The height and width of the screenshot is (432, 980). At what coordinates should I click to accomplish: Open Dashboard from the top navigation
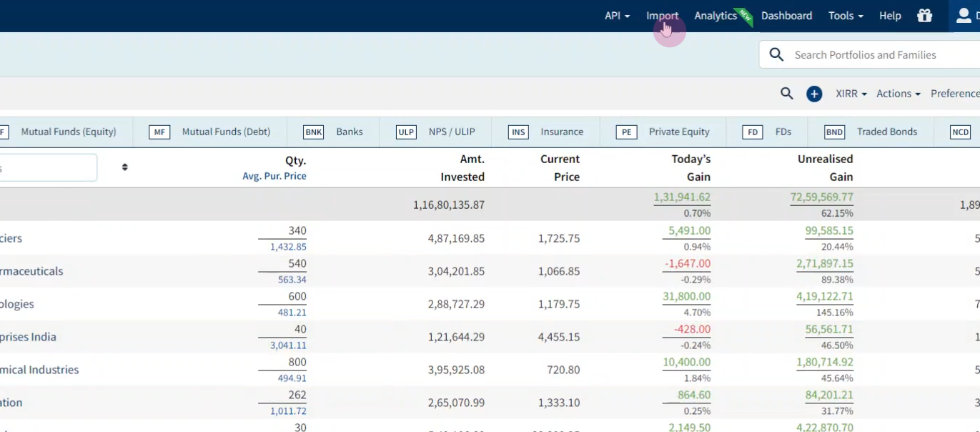[786, 16]
